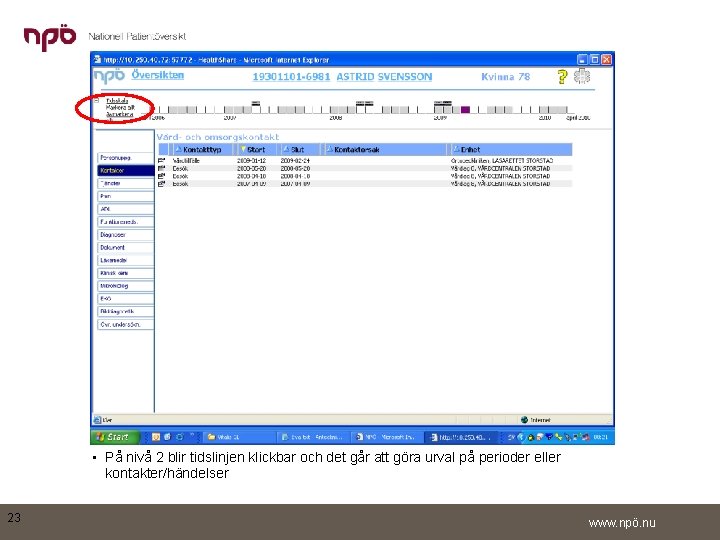Click the Windows Start button
The height and width of the screenshot is (540, 720).
click(115, 437)
